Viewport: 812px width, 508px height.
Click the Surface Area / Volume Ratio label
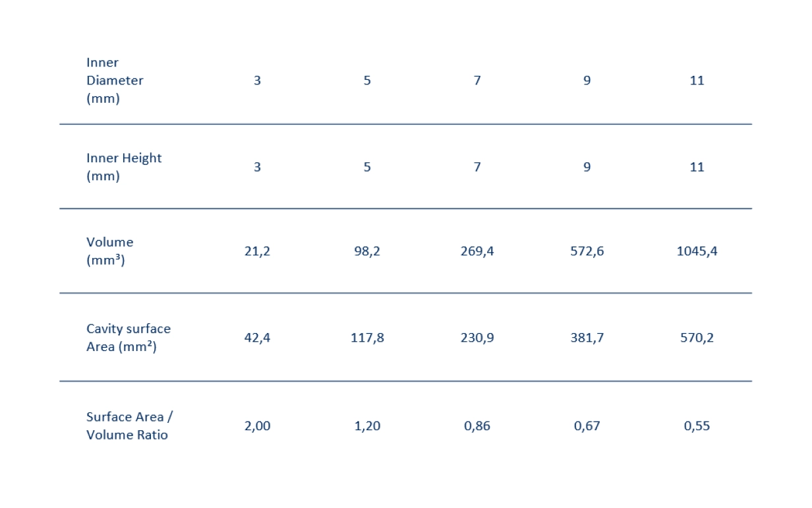[x=129, y=426]
